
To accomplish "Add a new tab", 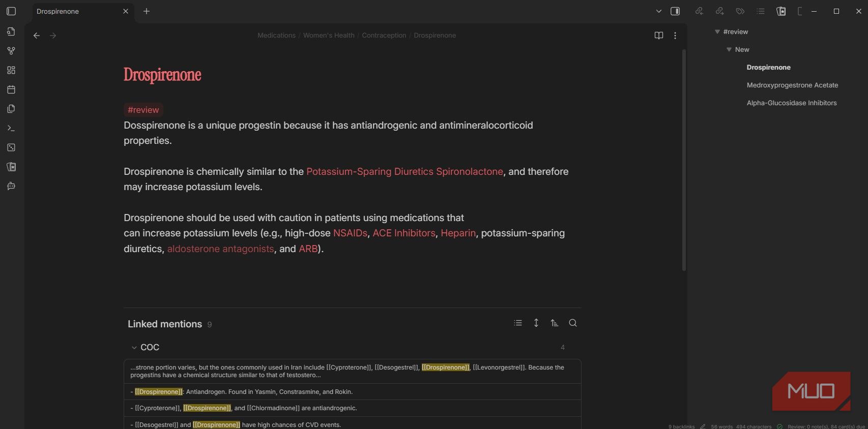I will point(147,11).
